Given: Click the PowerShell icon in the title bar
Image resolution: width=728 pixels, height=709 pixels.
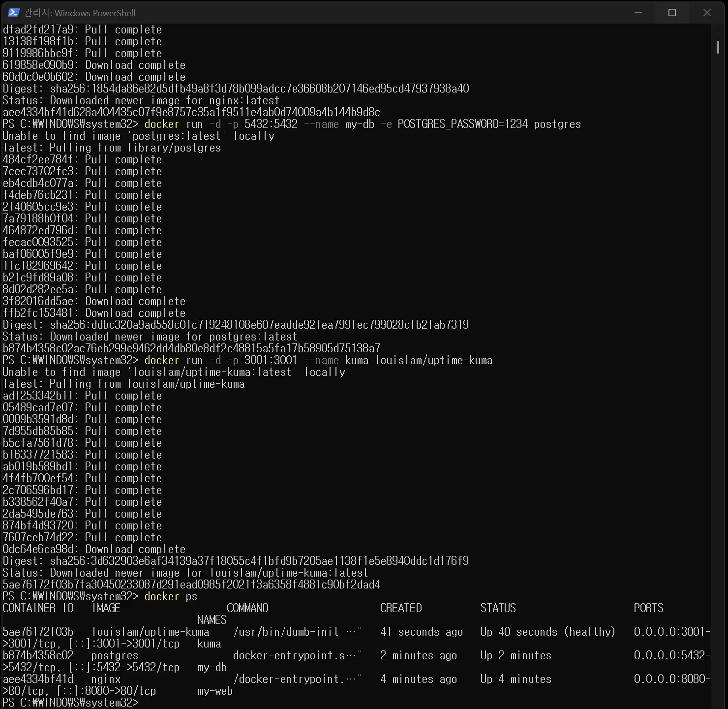Looking at the screenshot, I should tap(13, 12).
